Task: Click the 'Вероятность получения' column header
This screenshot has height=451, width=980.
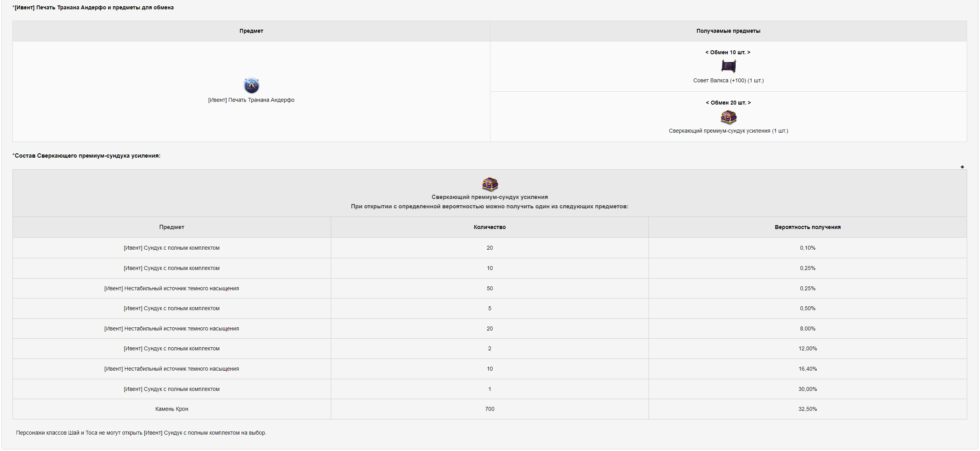Action: (x=807, y=227)
